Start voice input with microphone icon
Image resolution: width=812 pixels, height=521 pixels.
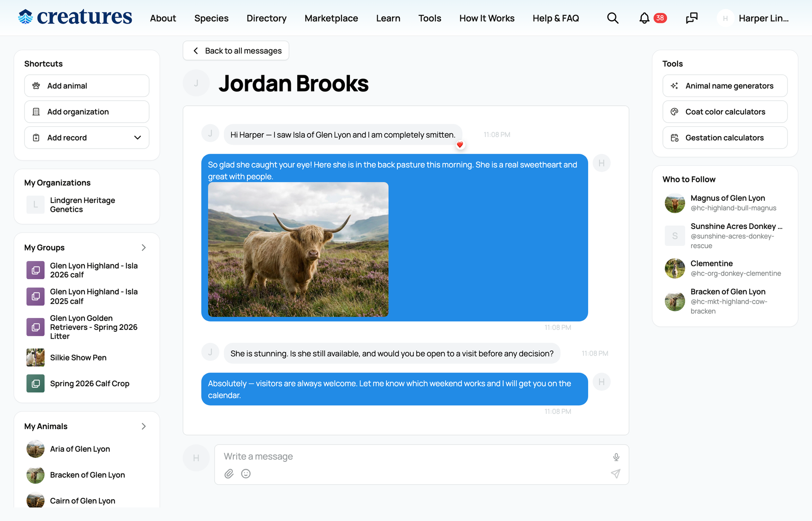click(616, 457)
